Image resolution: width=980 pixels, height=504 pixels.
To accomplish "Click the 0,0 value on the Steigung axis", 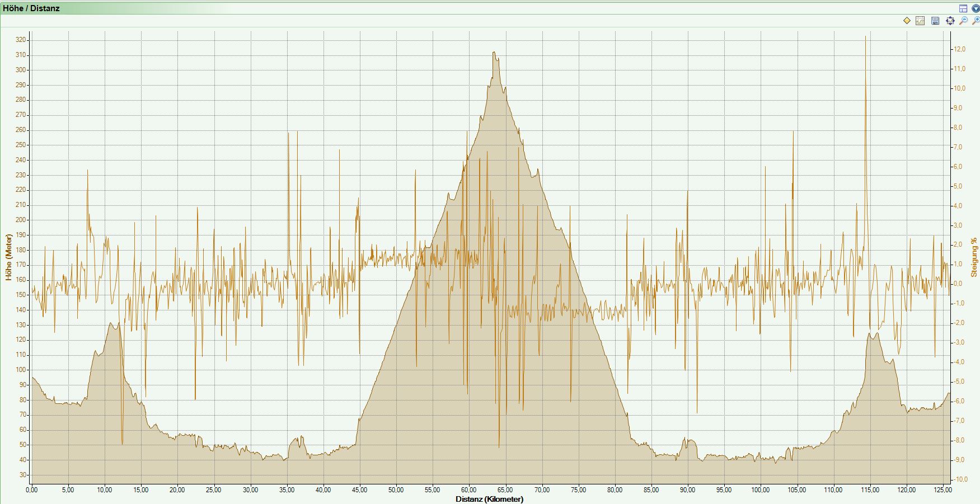I will click(x=958, y=284).
